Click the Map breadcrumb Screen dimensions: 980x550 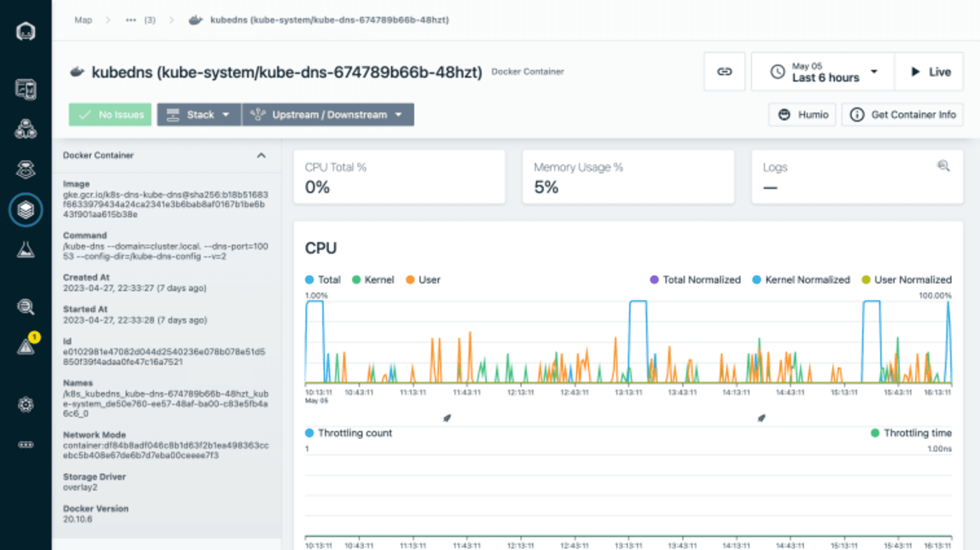[83, 20]
